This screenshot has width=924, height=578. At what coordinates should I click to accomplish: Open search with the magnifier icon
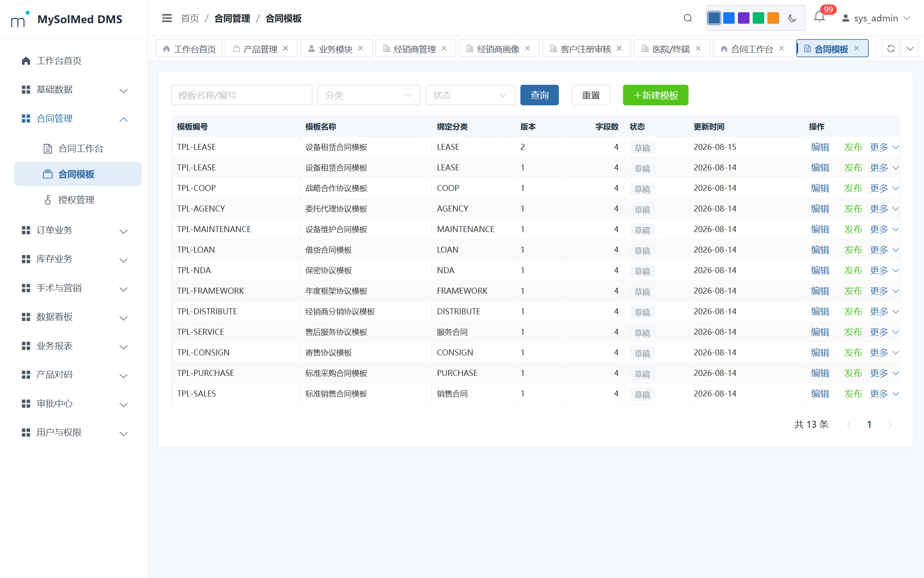(687, 18)
